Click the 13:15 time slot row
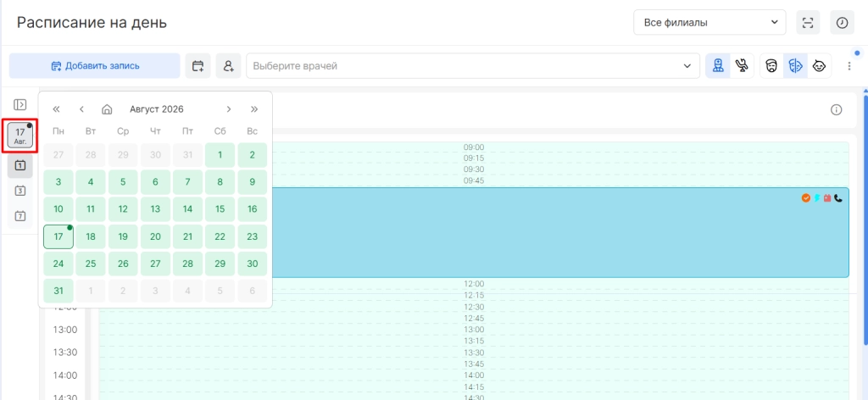 click(x=474, y=341)
